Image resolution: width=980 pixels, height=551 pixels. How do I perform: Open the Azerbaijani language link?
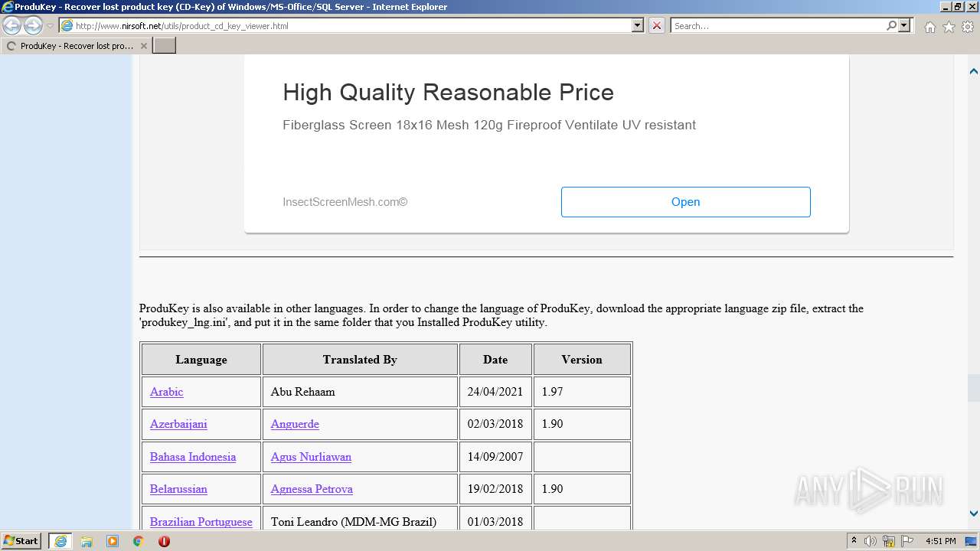click(x=178, y=424)
